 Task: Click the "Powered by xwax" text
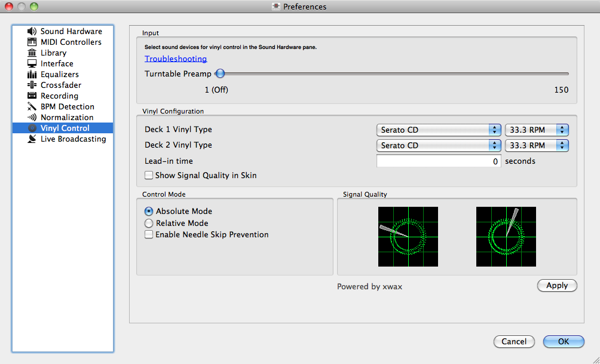(x=370, y=287)
